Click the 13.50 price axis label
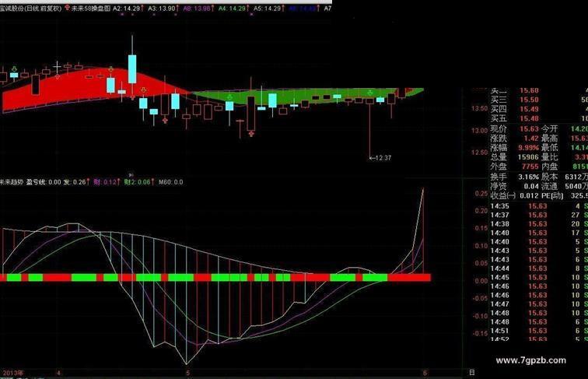This screenshot has height=379, width=588. point(480,108)
